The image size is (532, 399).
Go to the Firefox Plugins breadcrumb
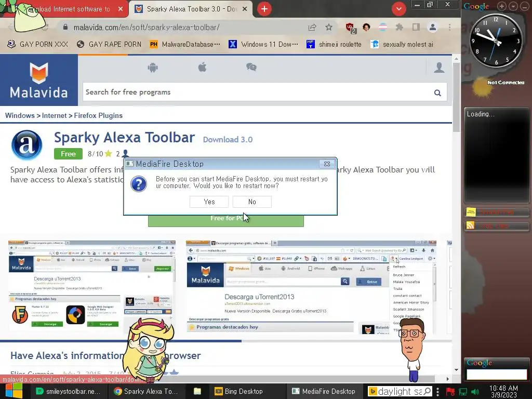click(x=98, y=116)
